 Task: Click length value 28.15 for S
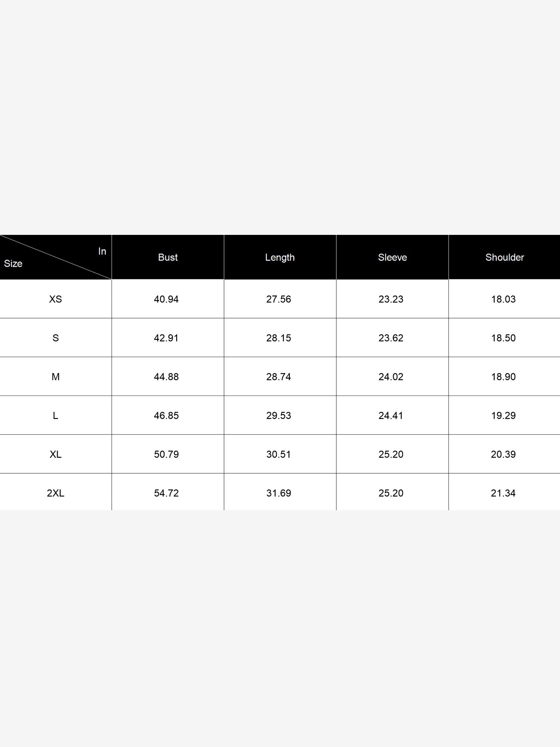click(279, 338)
